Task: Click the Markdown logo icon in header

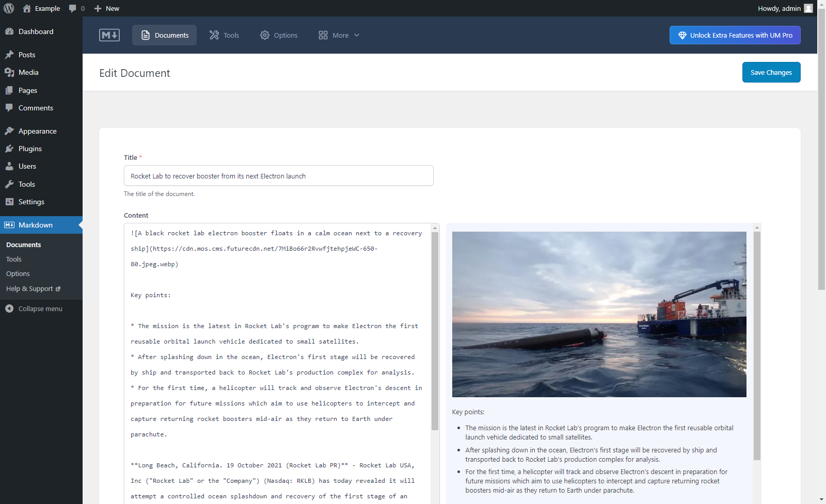Action: click(109, 35)
